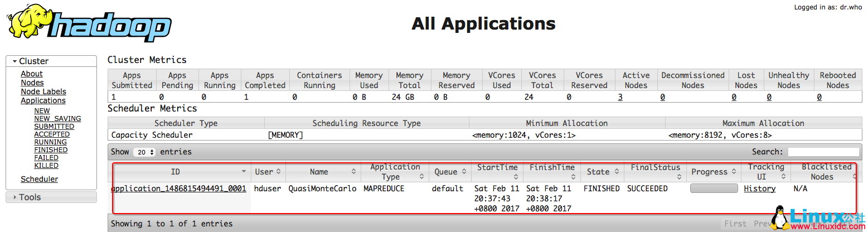Click the application progress bar
Image resolution: width=868 pixels, height=232 pixels.
[x=714, y=188]
